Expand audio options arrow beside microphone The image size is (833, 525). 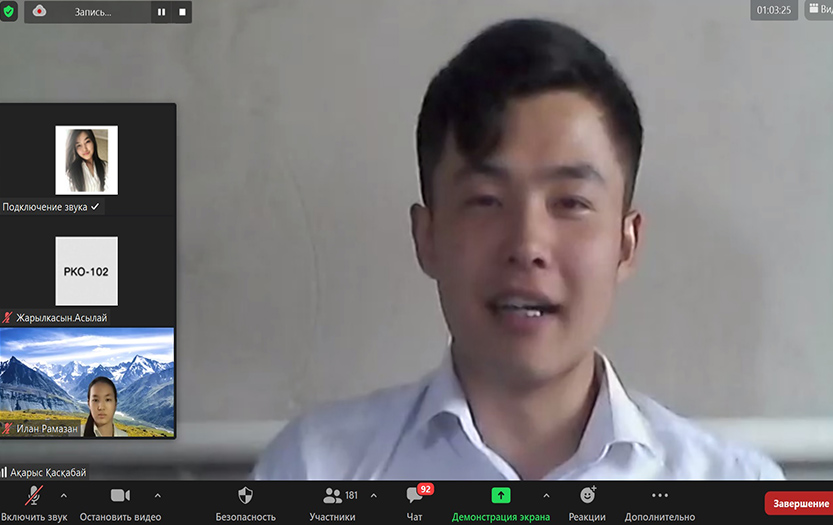[64, 495]
